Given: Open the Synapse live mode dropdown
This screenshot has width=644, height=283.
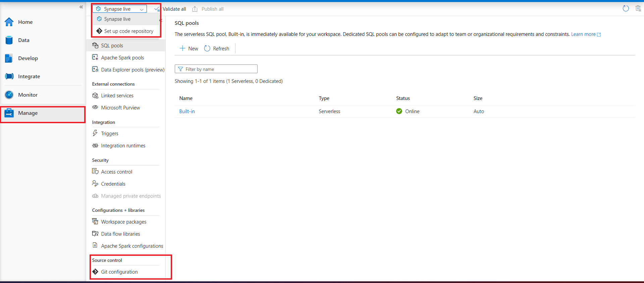Looking at the screenshot, I should [119, 9].
